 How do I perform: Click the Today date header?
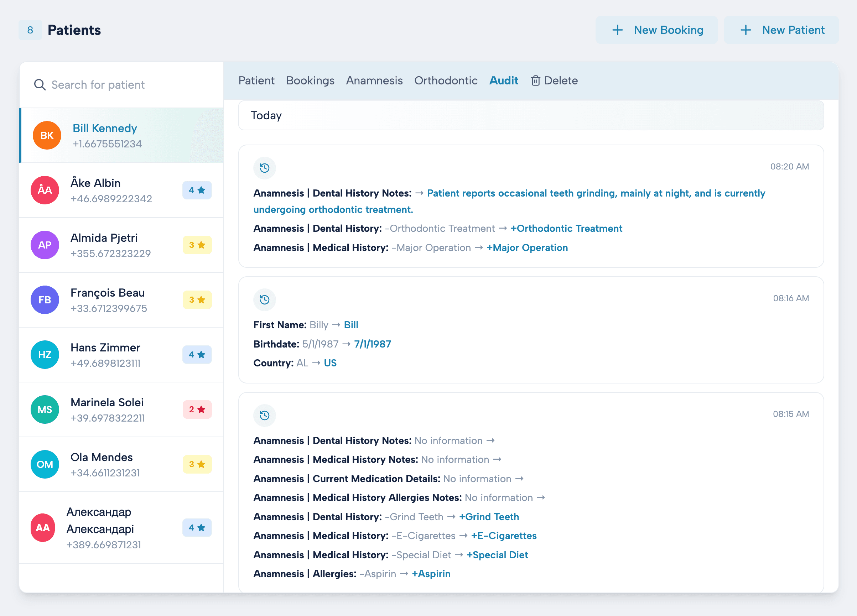(531, 116)
